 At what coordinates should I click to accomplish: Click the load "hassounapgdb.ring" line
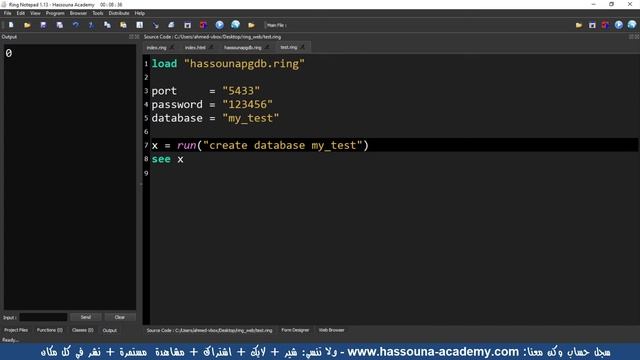pos(228,64)
